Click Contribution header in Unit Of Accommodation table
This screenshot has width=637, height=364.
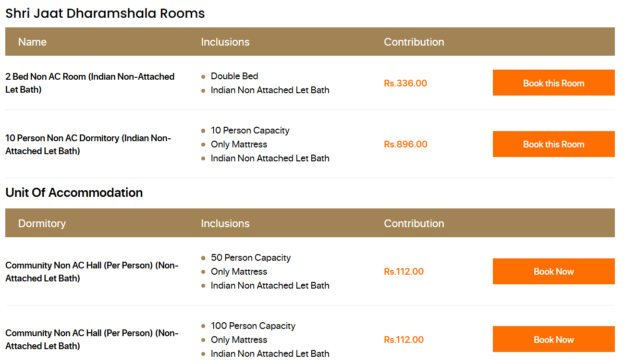(x=414, y=224)
